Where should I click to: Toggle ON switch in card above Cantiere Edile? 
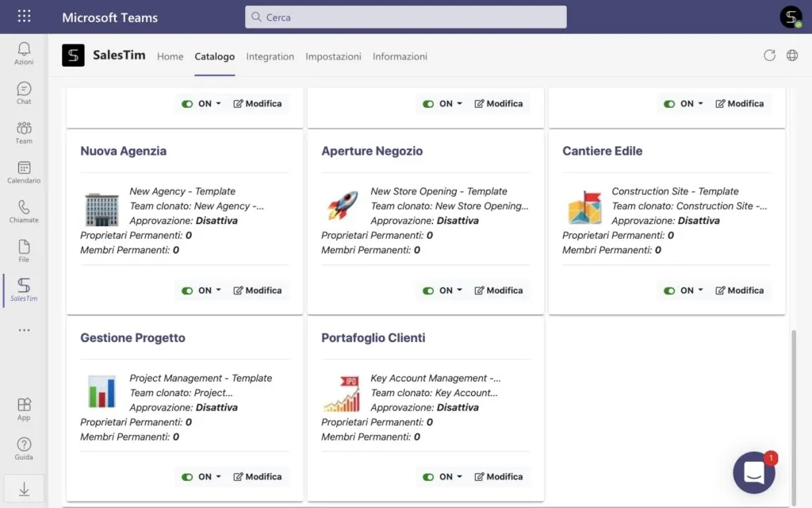(669, 104)
